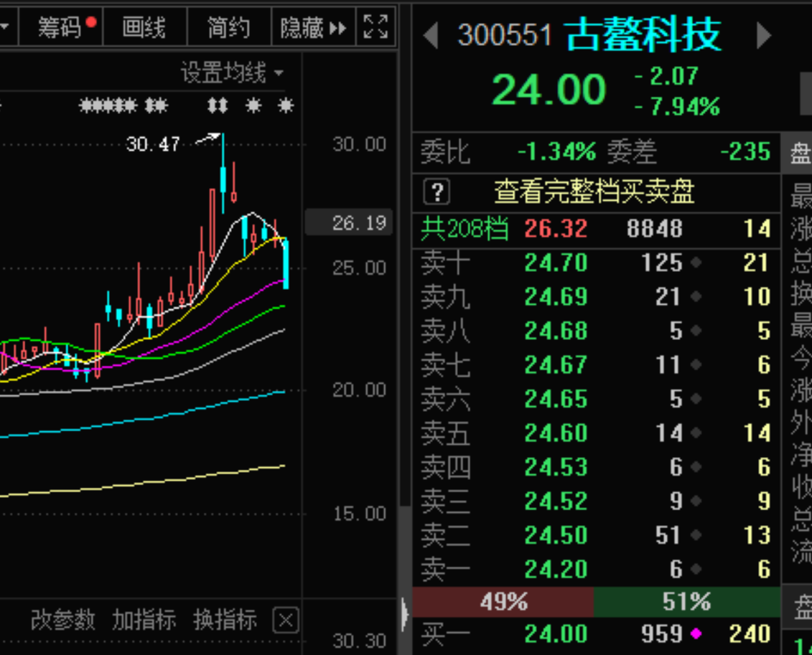The image size is (812, 655).
Task: Click the red price 26.32
Action: tap(556, 228)
